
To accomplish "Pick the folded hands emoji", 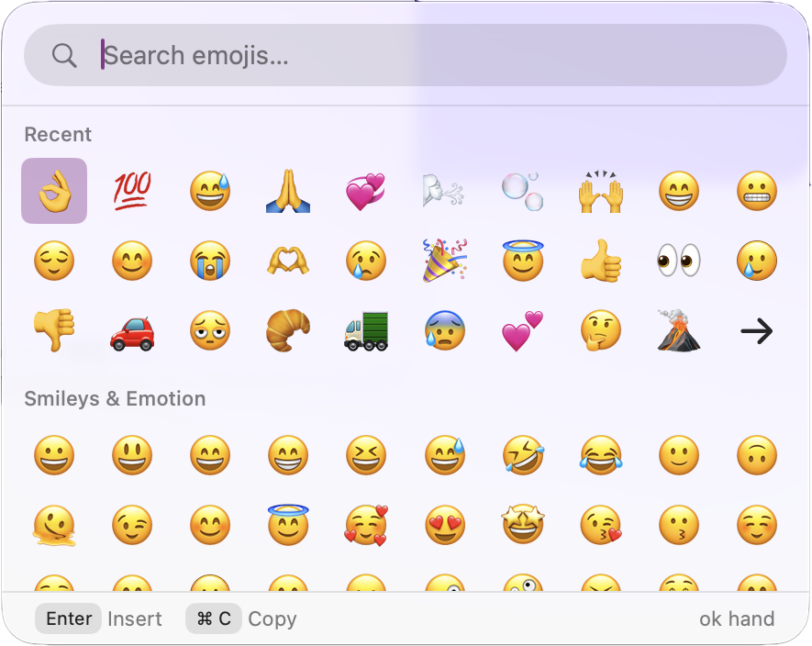I will point(287,191).
